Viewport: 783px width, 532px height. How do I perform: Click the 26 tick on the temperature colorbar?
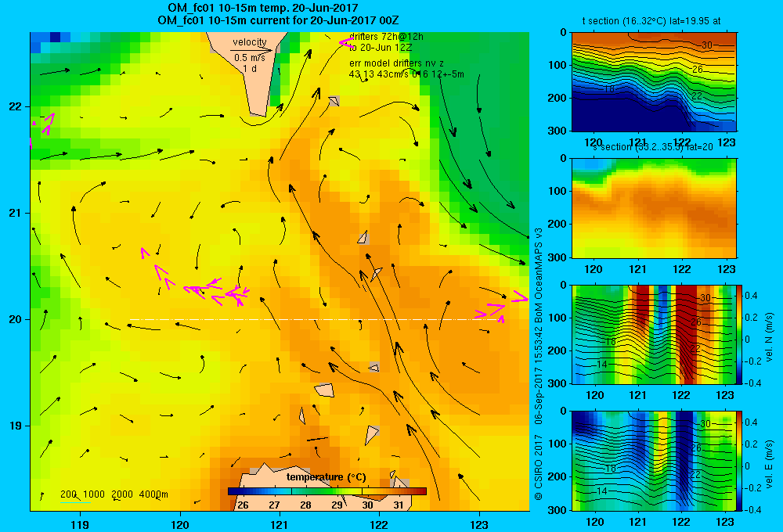tap(244, 505)
